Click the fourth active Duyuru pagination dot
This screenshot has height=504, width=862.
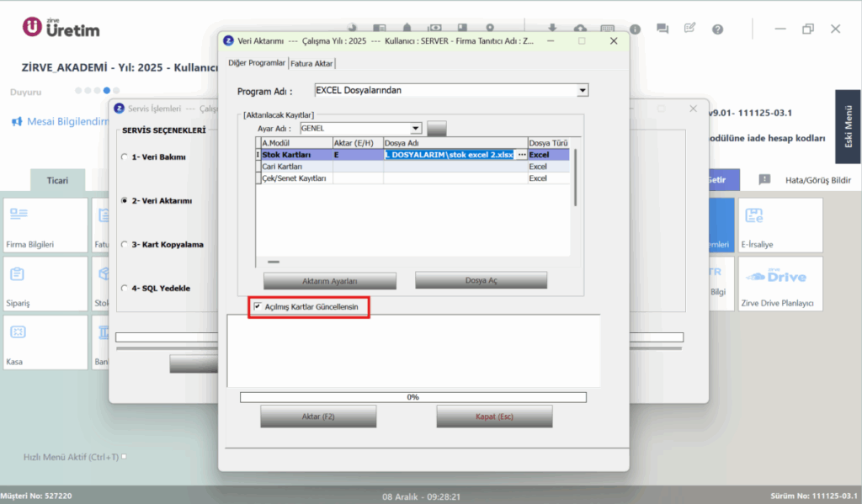point(107,91)
